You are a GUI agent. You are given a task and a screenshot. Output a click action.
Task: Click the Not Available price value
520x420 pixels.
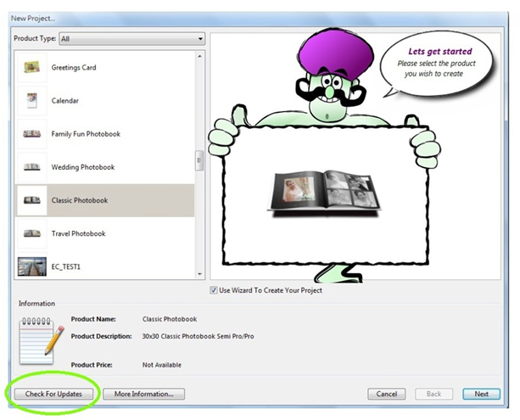click(x=162, y=365)
